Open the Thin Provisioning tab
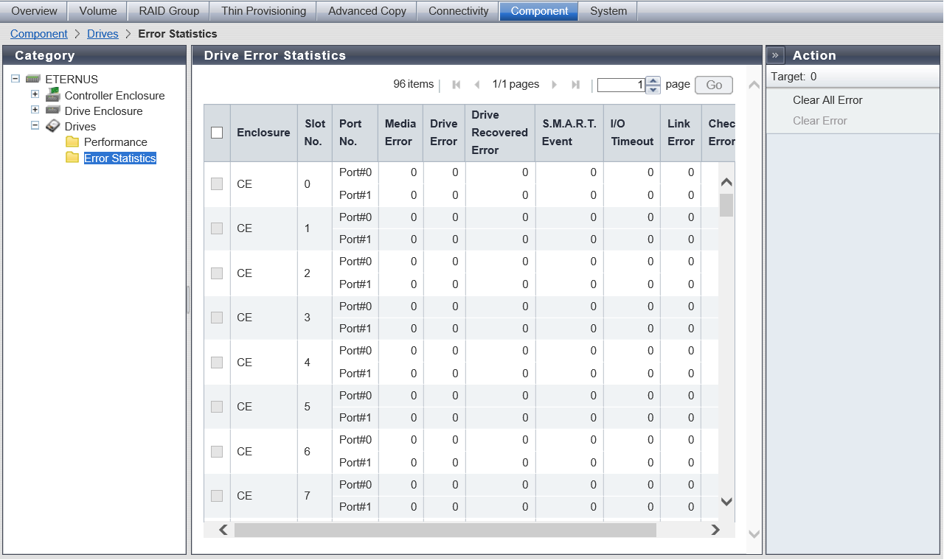The image size is (944, 560). 263,11
